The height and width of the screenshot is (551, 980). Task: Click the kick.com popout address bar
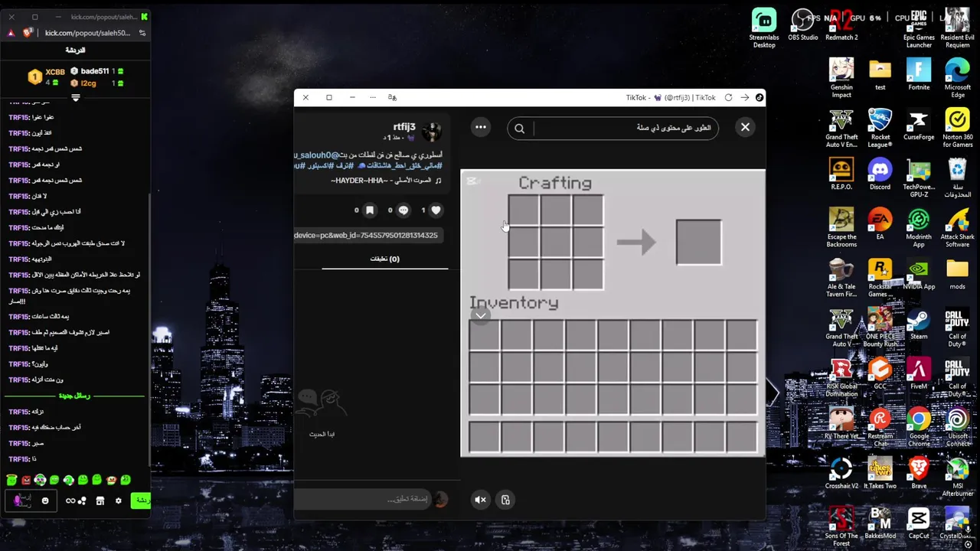click(87, 33)
